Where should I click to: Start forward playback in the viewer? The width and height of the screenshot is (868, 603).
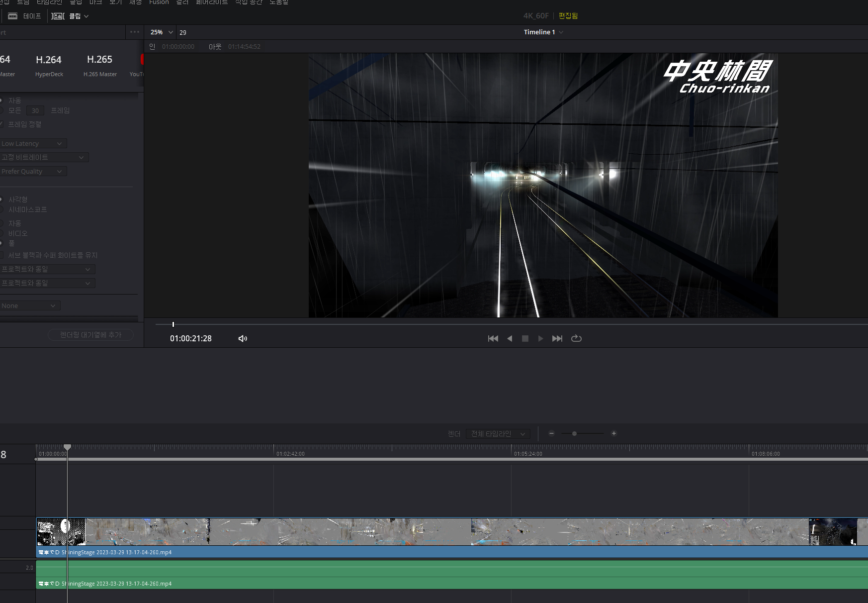[541, 338]
